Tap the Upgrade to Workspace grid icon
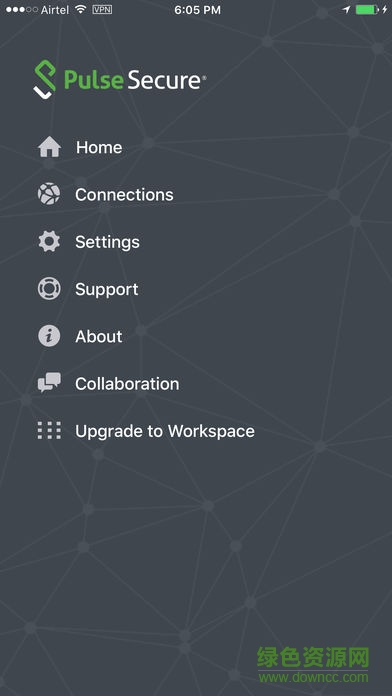The width and height of the screenshot is (392, 696). click(x=49, y=431)
